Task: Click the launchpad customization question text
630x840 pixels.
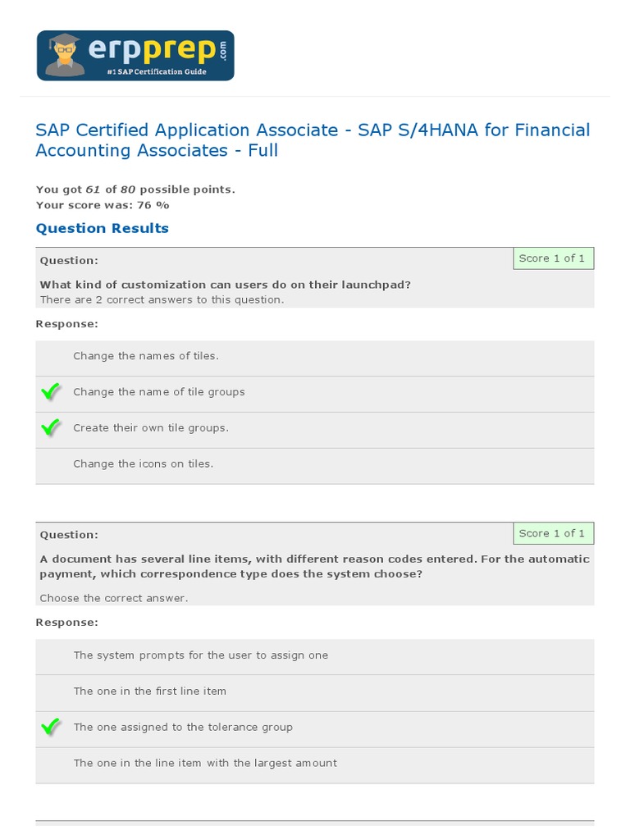Action: click(x=226, y=285)
